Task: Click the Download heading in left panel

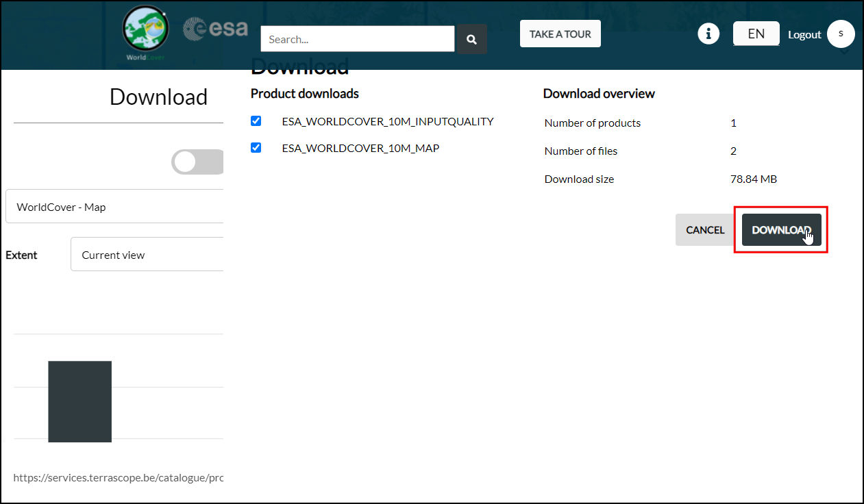Action: click(158, 97)
